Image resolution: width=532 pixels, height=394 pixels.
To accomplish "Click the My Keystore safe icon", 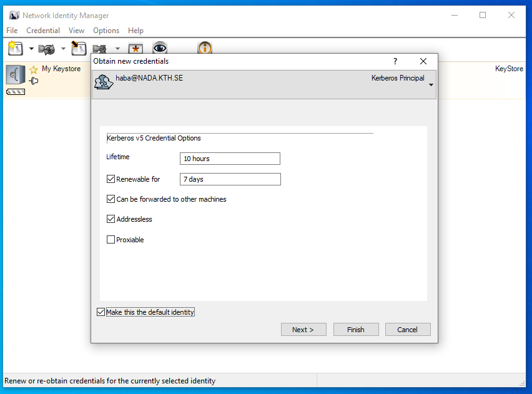I will pos(15,74).
